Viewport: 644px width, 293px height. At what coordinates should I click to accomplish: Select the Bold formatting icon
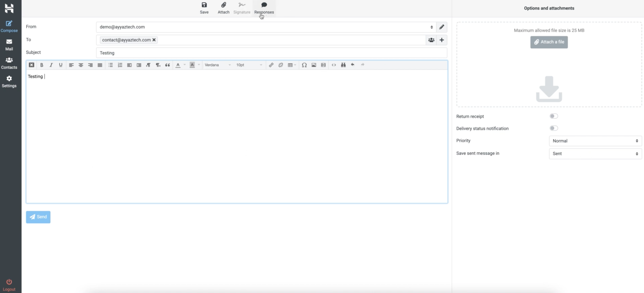coord(42,65)
